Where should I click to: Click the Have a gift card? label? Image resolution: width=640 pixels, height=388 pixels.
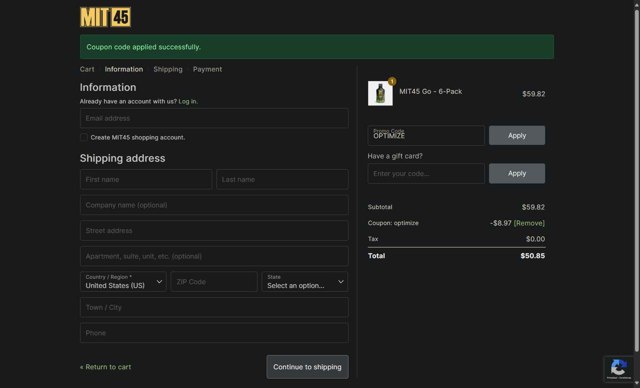(x=395, y=156)
